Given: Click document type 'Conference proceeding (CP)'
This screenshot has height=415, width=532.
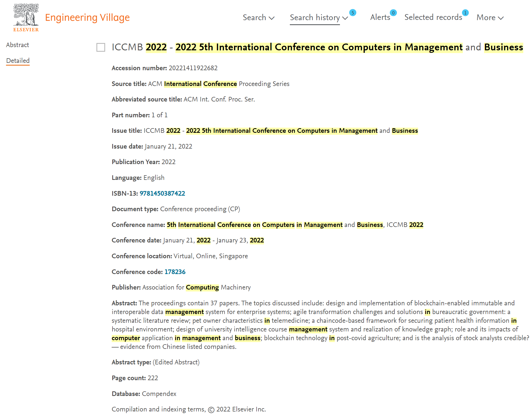Looking at the screenshot, I should (x=200, y=209).
